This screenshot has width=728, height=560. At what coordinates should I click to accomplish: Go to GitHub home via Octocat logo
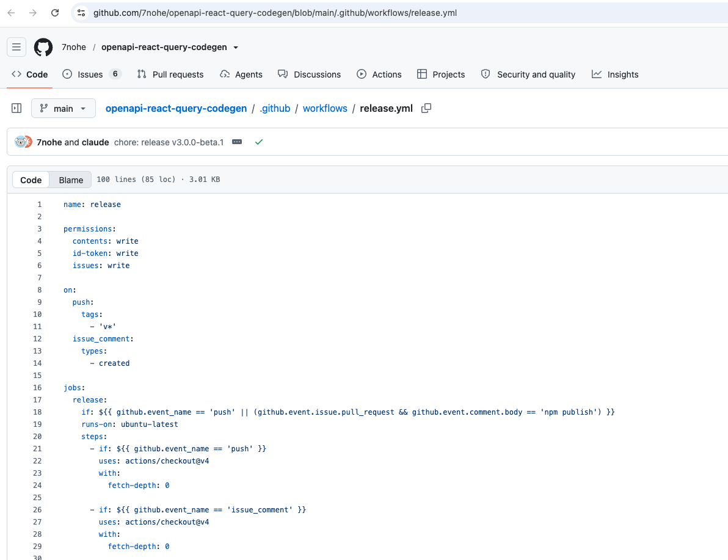coord(43,47)
